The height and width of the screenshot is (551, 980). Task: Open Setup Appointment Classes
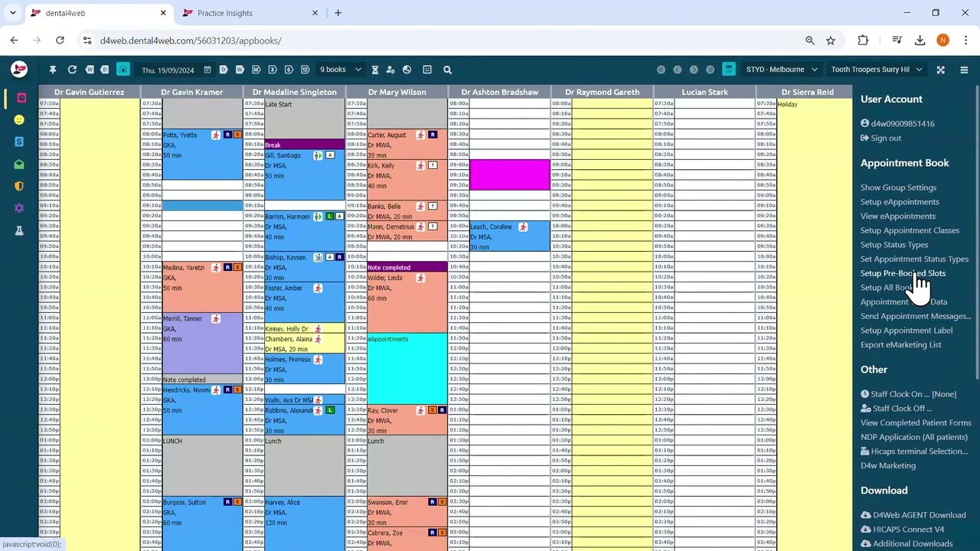coord(910,230)
